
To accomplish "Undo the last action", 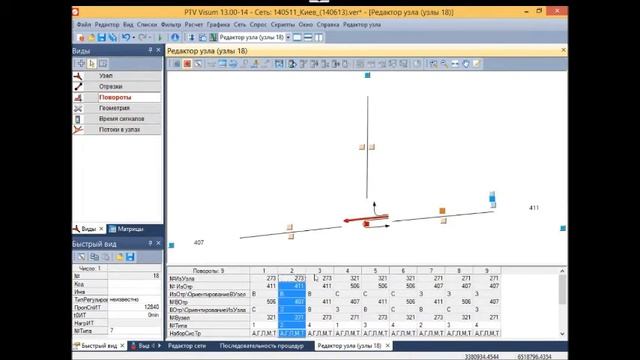I will [125, 38].
